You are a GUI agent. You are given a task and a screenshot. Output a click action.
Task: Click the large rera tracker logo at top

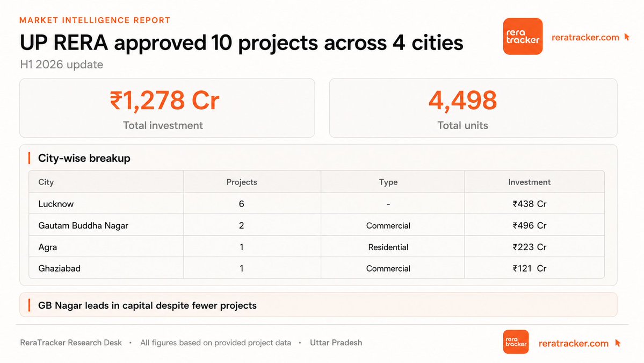point(523,36)
